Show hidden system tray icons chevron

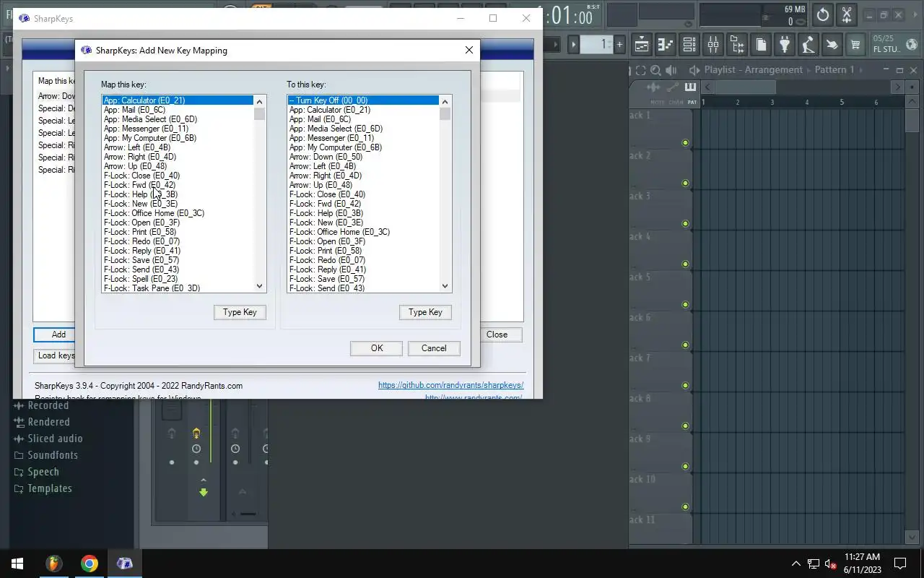(x=796, y=564)
